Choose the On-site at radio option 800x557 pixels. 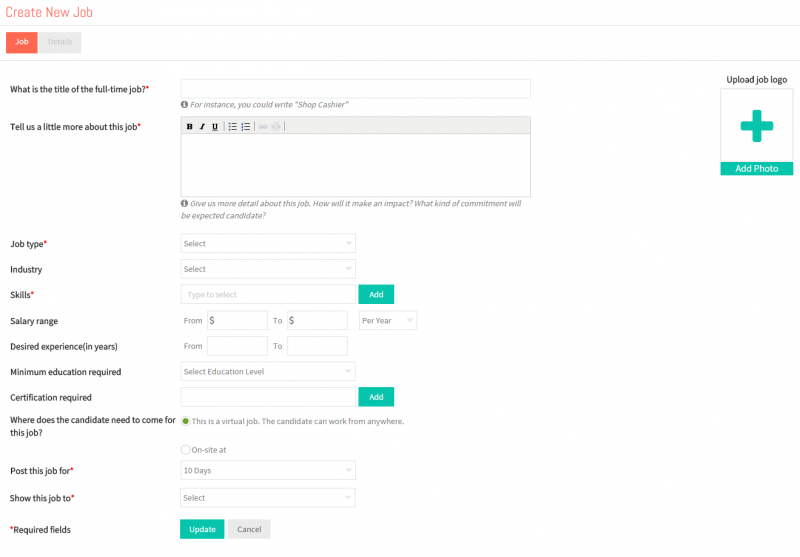186,450
